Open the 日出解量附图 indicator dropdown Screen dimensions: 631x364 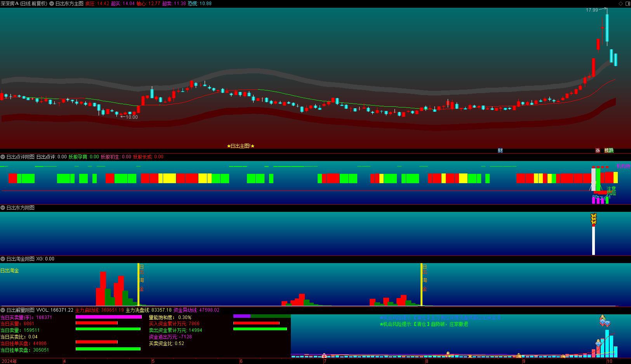(3, 310)
